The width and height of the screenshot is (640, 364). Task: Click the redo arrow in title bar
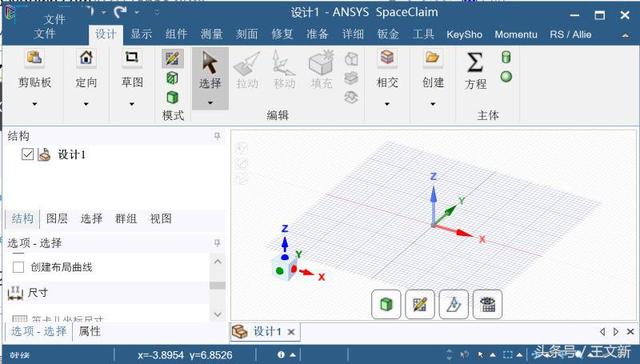[x=120, y=12]
